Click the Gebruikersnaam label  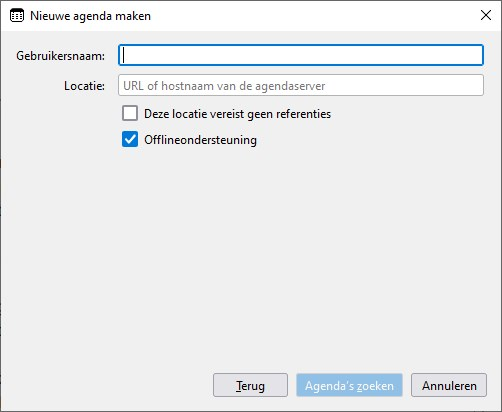tap(60, 56)
